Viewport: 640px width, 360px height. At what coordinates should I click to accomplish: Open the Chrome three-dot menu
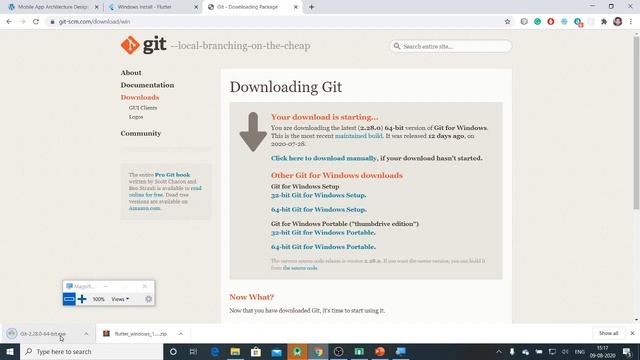click(631, 22)
